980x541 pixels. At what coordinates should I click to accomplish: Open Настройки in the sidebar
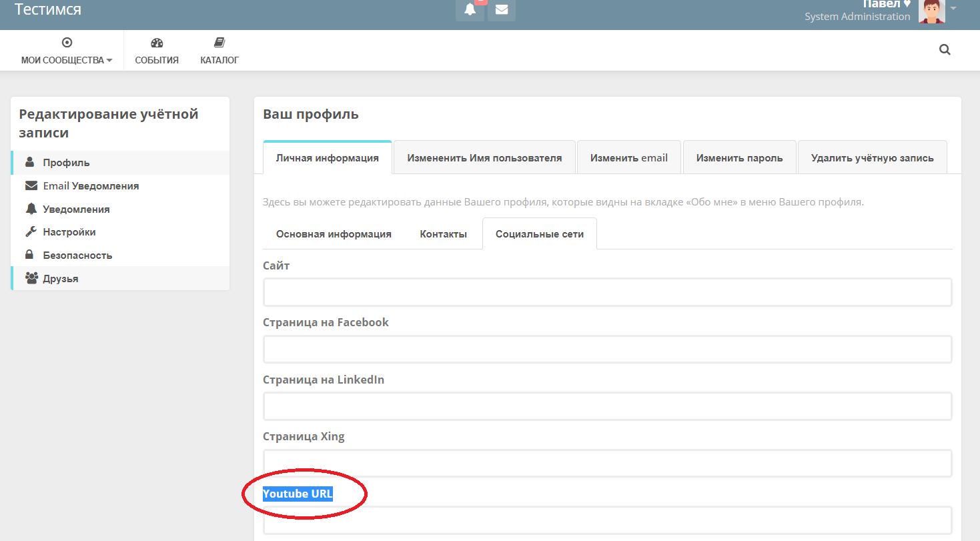(120, 232)
